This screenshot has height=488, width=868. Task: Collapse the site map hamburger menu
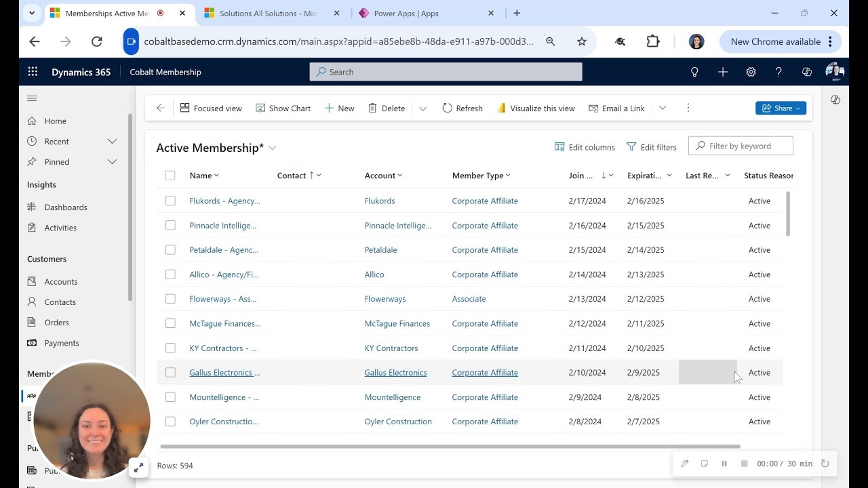tap(32, 98)
